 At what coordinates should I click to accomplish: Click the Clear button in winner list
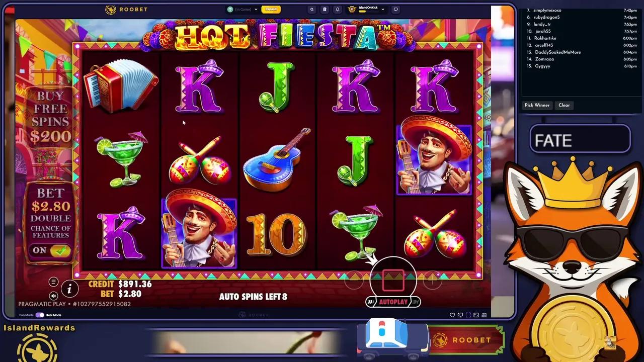(x=564, y=105)
